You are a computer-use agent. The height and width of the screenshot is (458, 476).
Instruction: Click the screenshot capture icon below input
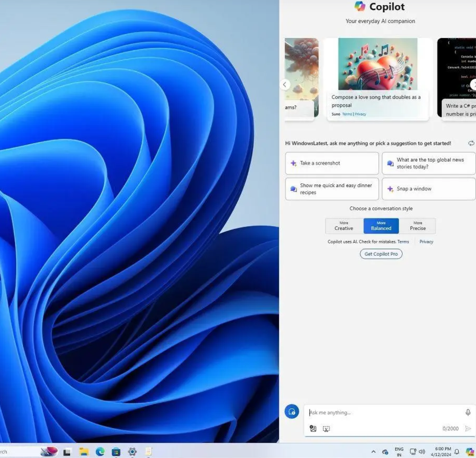326,428
